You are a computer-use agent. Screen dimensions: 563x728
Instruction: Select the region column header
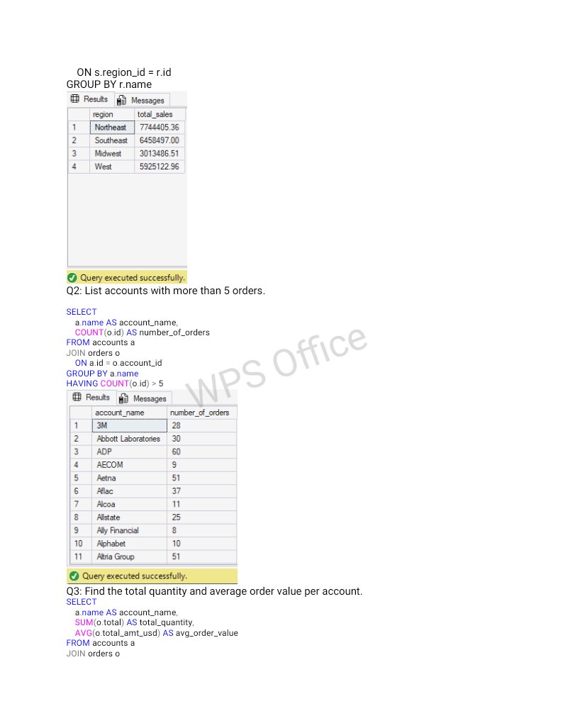[x=112, y=114]
